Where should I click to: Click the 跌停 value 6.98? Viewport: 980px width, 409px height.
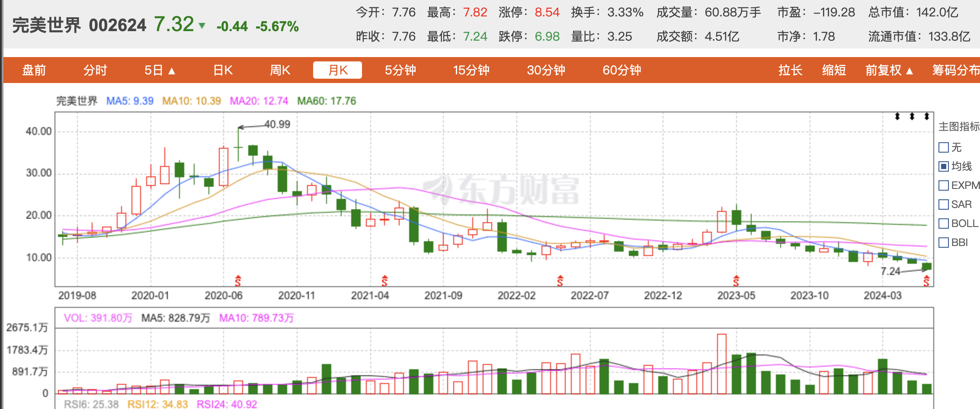tap(547, 36)
